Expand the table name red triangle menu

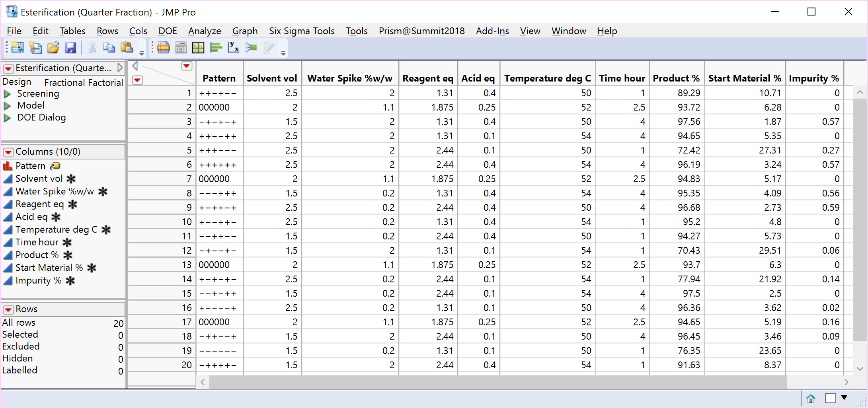pos(8,68)
